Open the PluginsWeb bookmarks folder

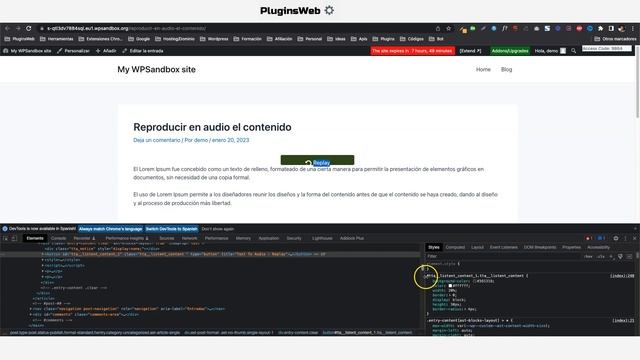[x=19, y=39]
